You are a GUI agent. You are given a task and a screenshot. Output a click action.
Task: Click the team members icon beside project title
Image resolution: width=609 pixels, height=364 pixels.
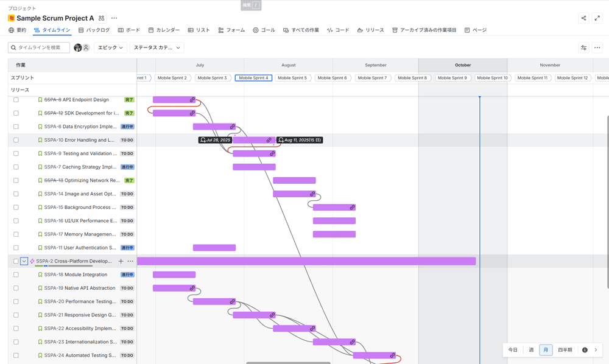(x=102, y=18)
